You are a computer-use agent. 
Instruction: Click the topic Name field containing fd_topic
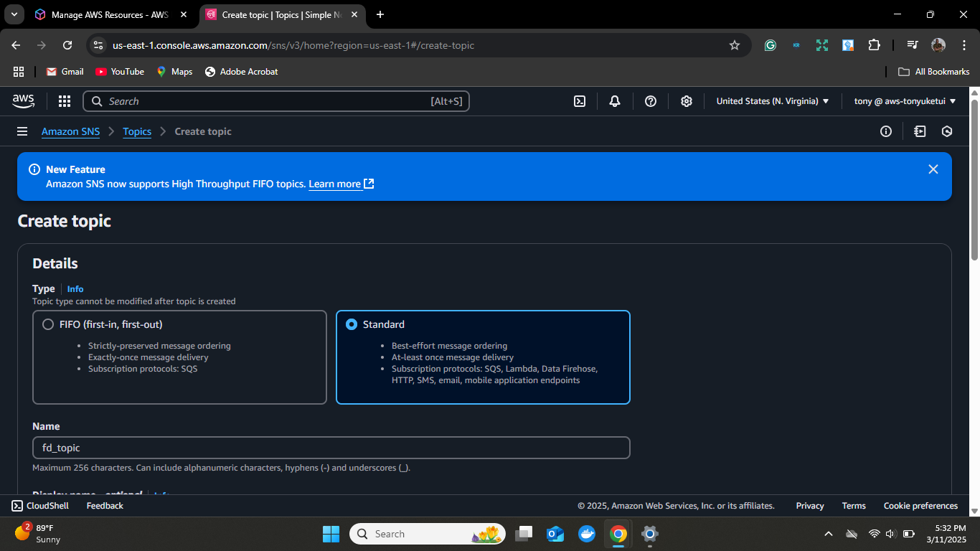[x=331, y=448]
